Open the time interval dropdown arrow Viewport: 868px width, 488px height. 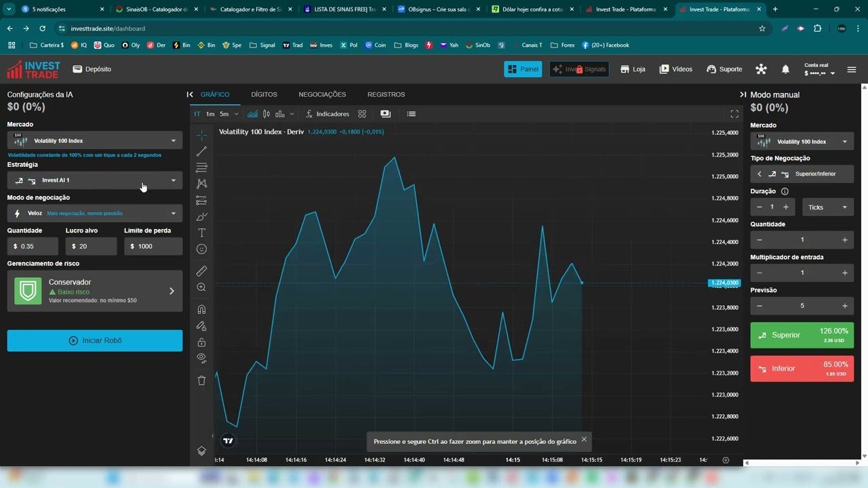point(236,114)
